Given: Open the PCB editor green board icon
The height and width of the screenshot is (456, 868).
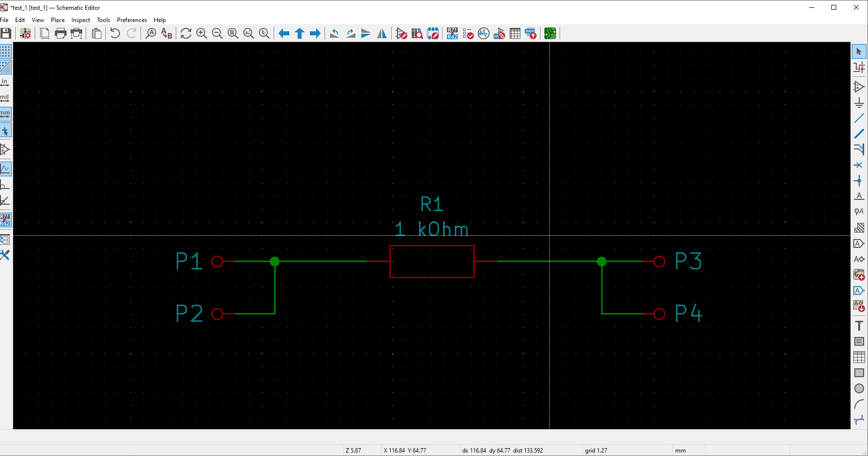Looking at the screenshot, I should 550,33.
